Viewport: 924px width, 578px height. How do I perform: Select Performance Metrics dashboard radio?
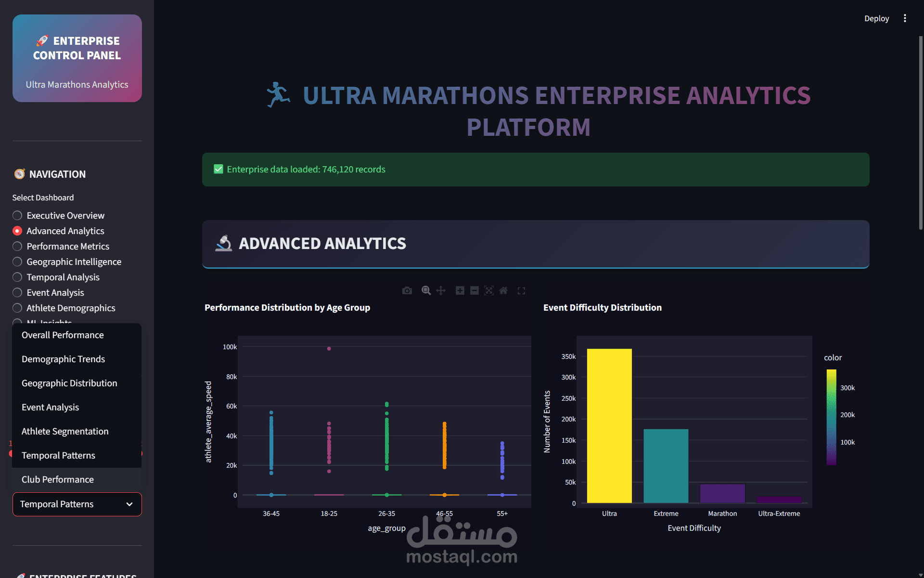click(x=17, y=246)
